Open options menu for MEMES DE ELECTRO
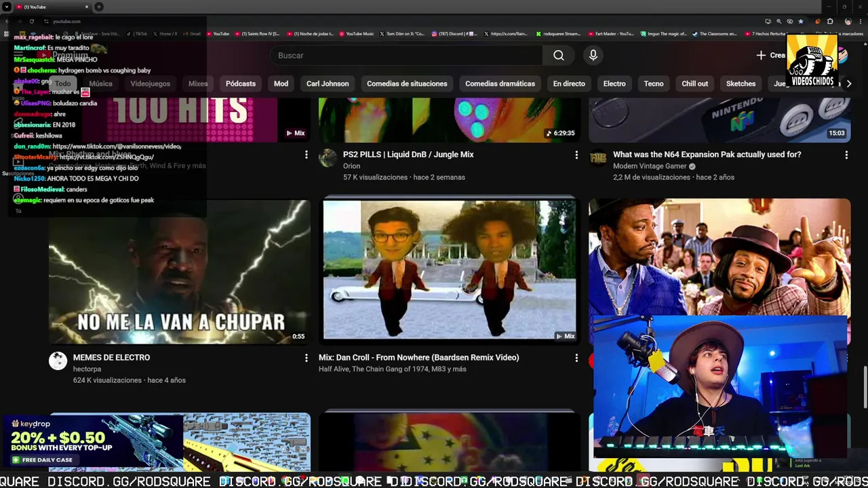 306,358
